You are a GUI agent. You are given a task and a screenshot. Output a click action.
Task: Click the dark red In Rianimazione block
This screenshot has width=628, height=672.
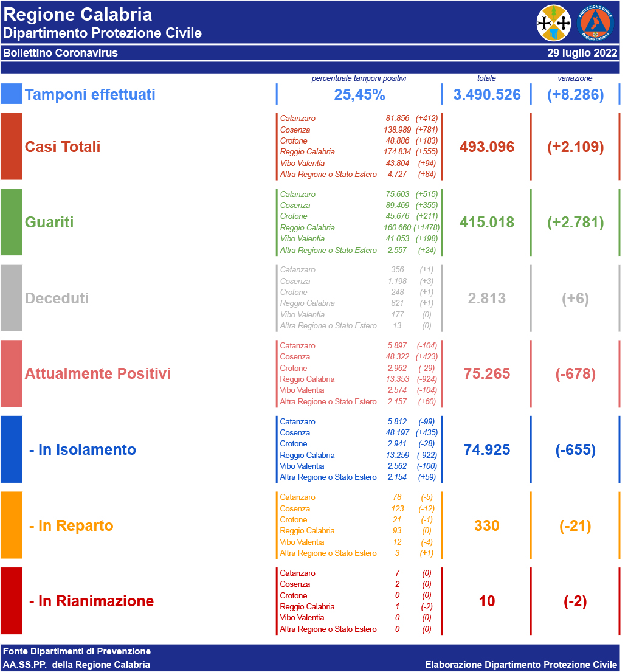pyautogui.click(x=12, y=601)
